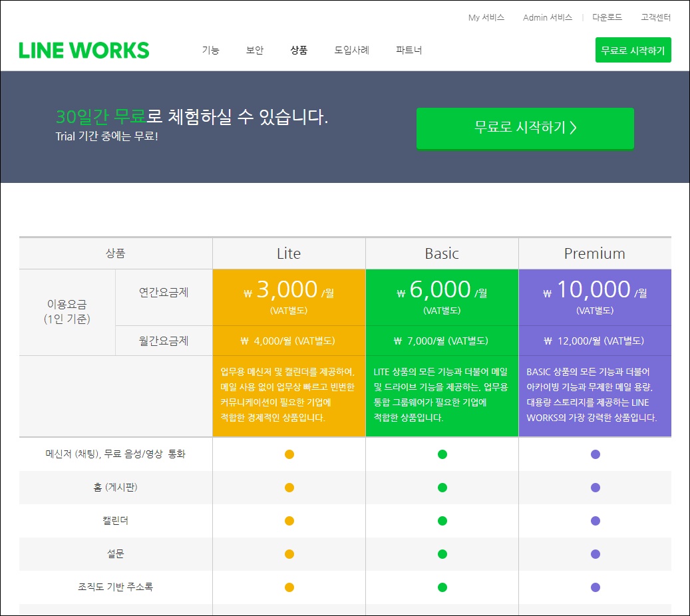Click the Lite yellow dot for 메신저 row

(x=289, y=454)
